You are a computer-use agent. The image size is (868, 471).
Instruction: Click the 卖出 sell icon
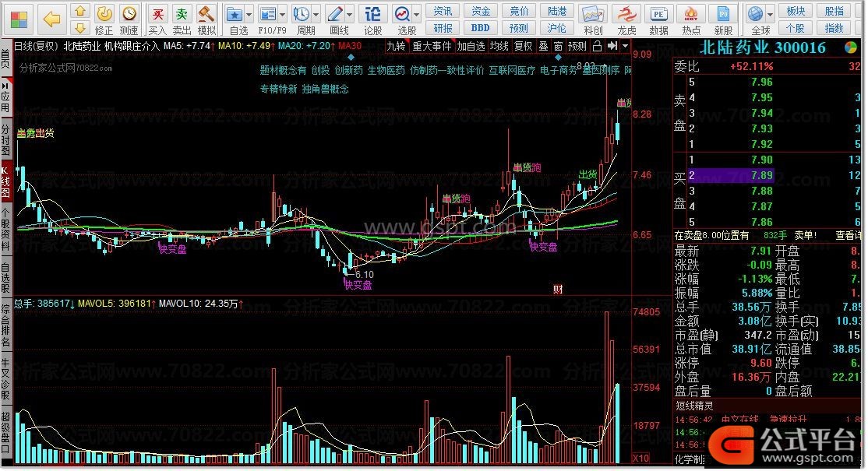pos(181,14)
